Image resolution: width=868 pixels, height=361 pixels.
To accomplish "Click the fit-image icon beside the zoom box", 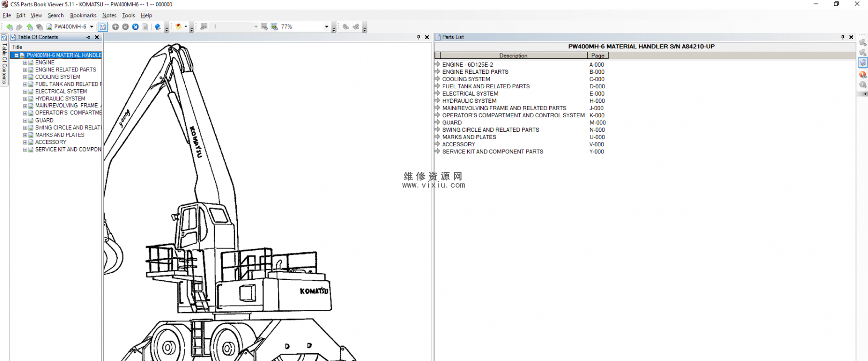I will [264, 27].
